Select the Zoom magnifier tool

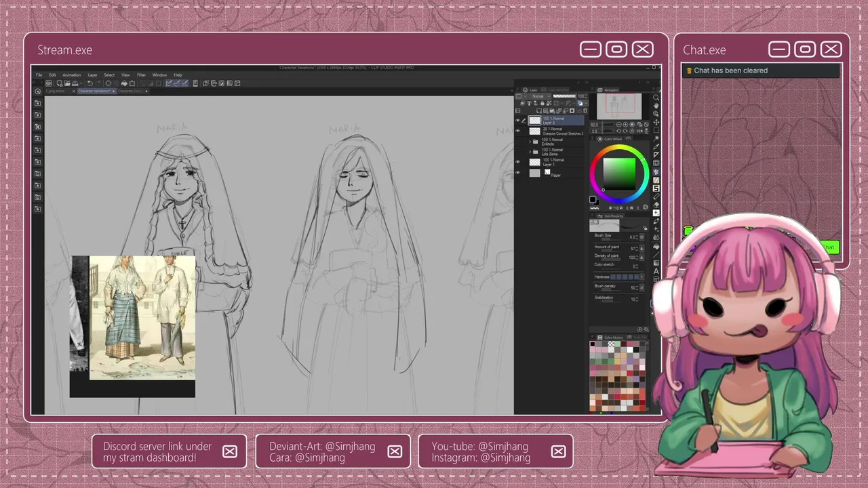point(656,98)
